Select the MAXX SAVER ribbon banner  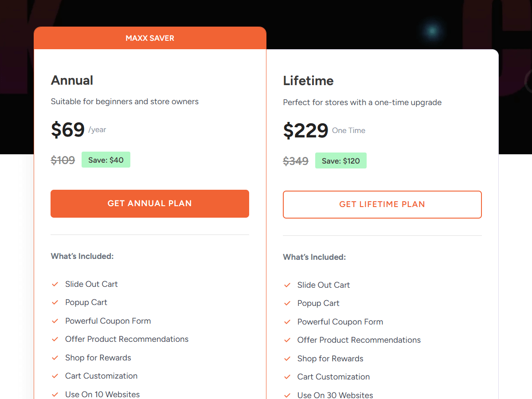coord(150,38)
